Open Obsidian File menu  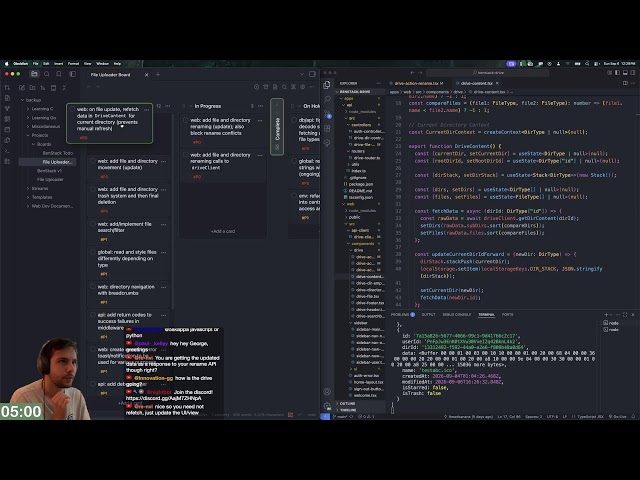(36, 63)
